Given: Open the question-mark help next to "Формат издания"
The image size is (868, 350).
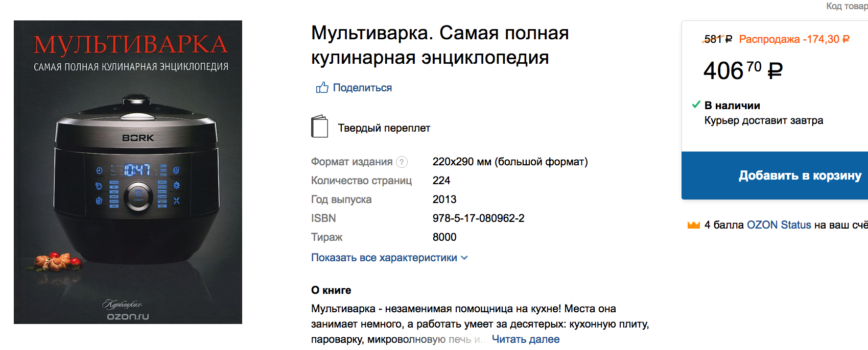Looking at the screenshot, I should pos(402,162).
